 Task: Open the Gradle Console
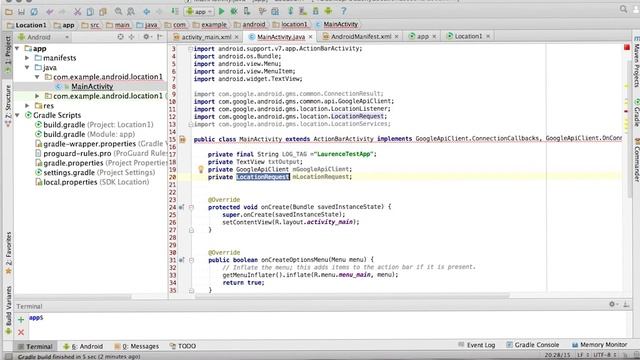532,345
